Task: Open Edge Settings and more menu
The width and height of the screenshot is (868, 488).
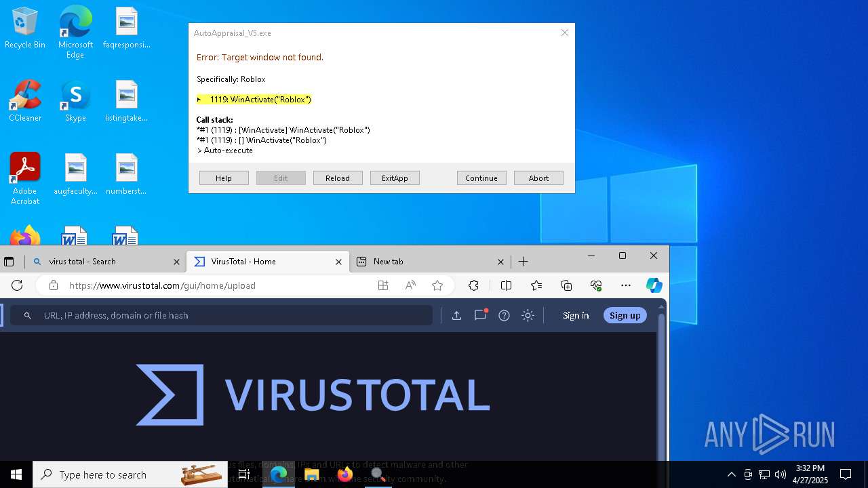Action: click(x=626, y=285)
